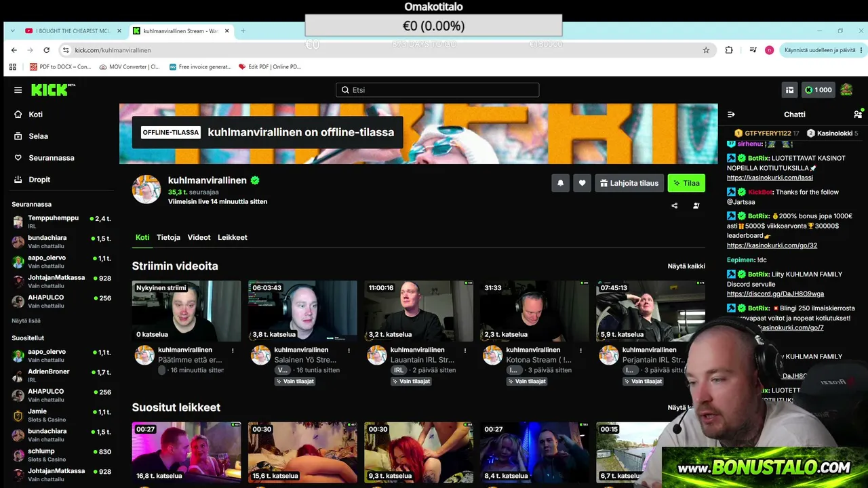Open options menu for Kotona Stream video
Viewport: 868px width, 488px height.
[x=581, y=350]
